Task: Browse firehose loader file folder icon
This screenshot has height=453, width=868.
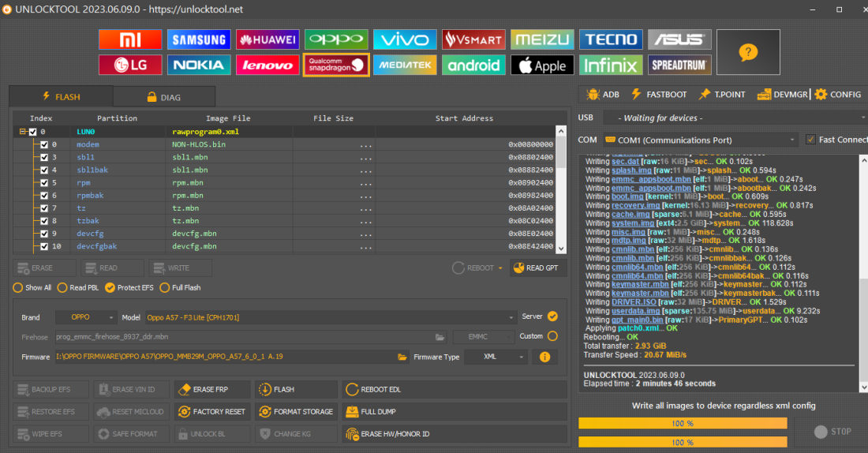Action: 440,337
